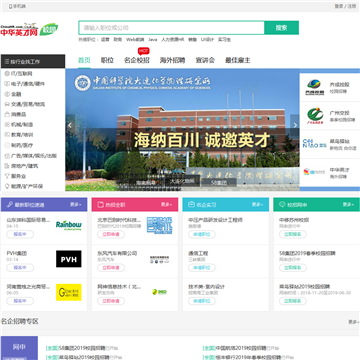This screenshot has height=360, width=360.
Task: Click the yellow G company logo
Action: pyautogui.click(x=69, y=292)
